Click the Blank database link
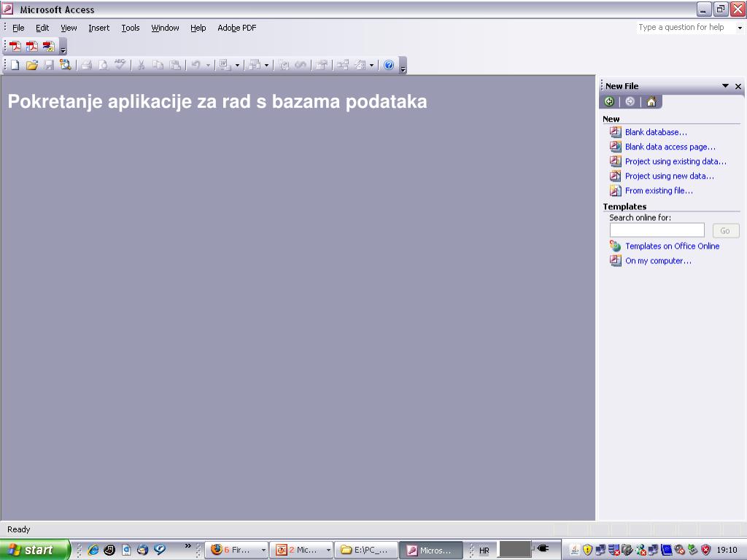This screenshot has width=747, height=560. click(656, 133)
